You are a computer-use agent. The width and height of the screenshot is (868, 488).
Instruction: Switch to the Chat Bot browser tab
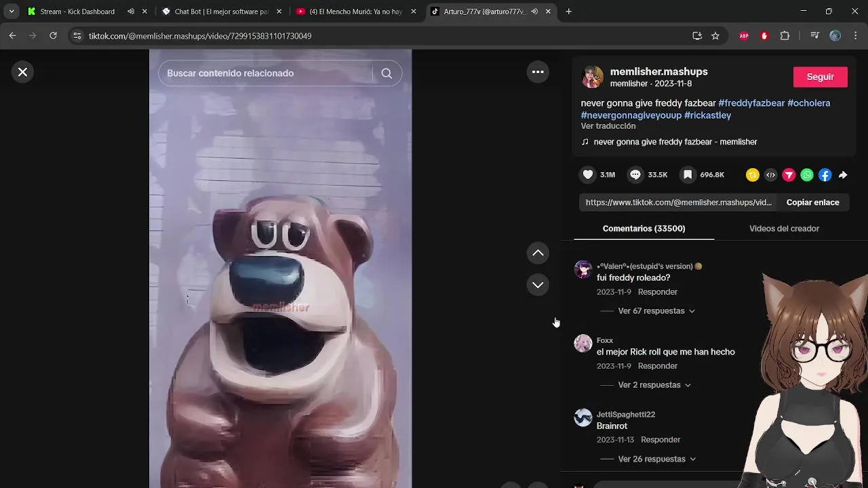tap(222, 12)
